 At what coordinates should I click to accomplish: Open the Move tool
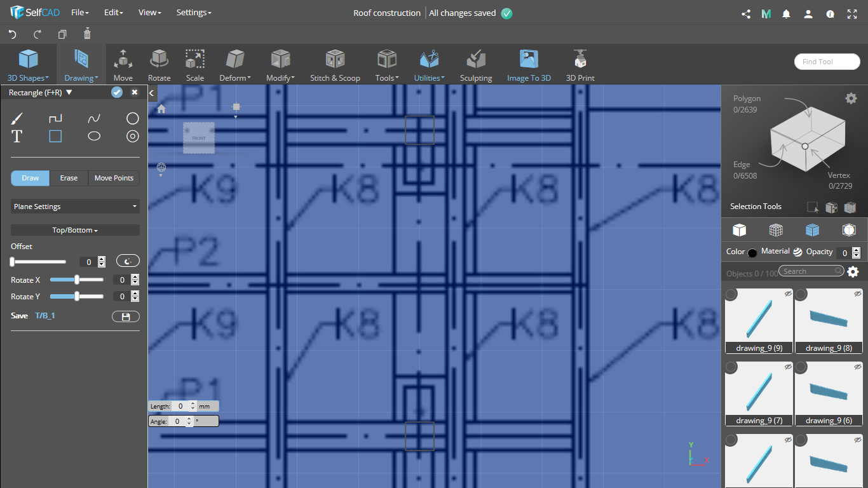click(x=123, y=65)
